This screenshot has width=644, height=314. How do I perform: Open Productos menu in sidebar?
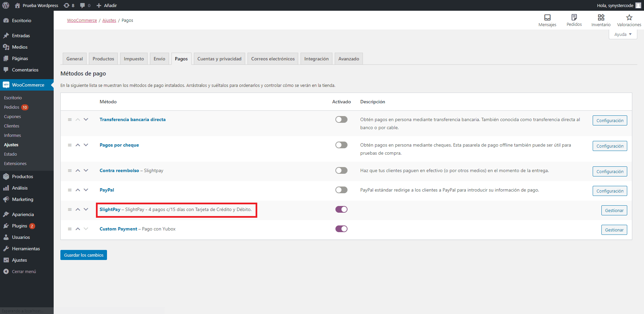(27, 176)
